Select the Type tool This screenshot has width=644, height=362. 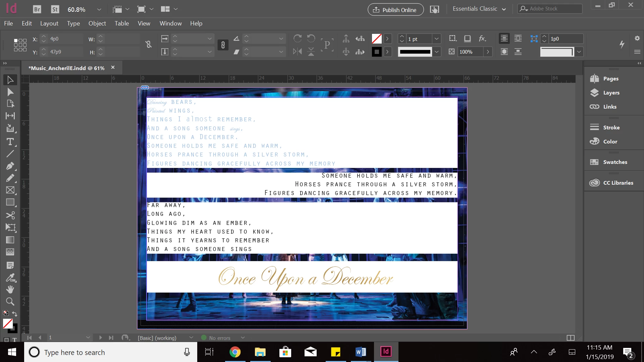10,142
